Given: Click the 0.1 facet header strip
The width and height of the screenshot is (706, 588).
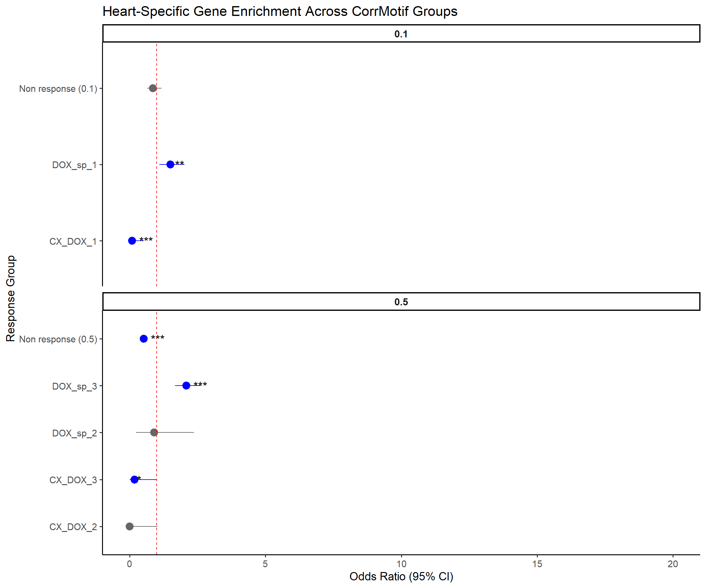Looking at the screenshot, I should (401, 34).
